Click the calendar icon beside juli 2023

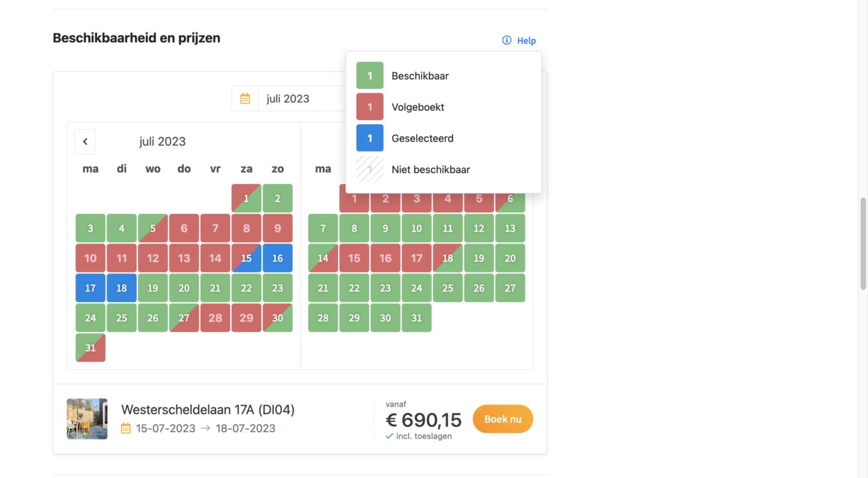245,99
